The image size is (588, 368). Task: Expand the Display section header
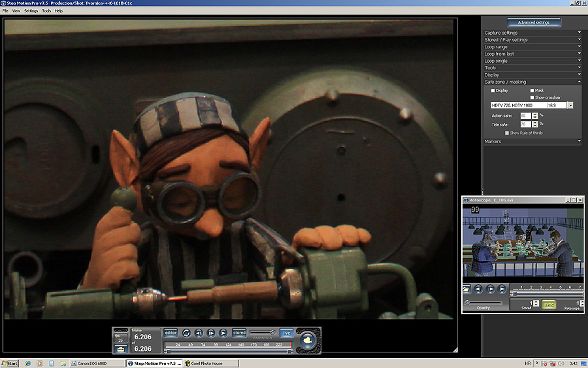click(x=532, y=75)
